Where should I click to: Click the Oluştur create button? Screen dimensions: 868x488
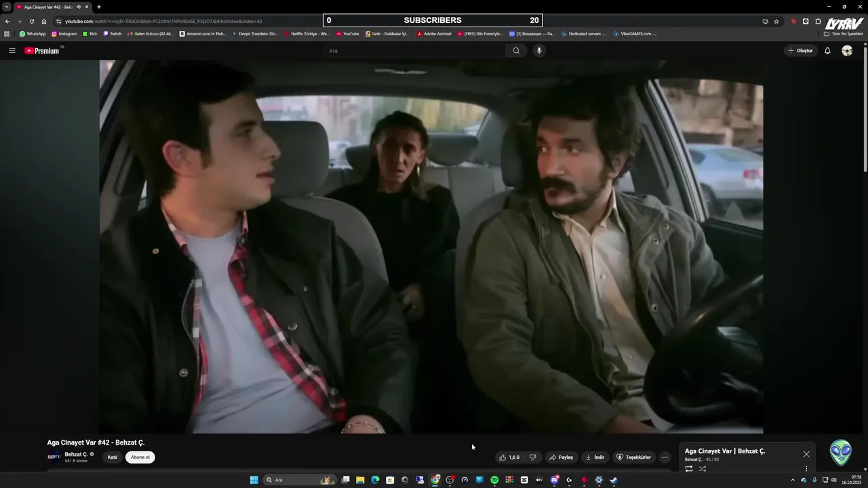coord(800,51)
